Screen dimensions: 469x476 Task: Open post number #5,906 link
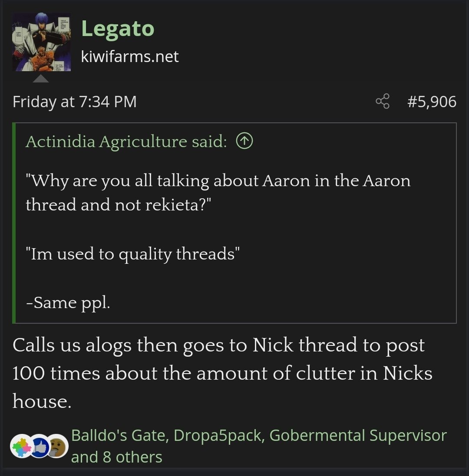coord(432,102)
